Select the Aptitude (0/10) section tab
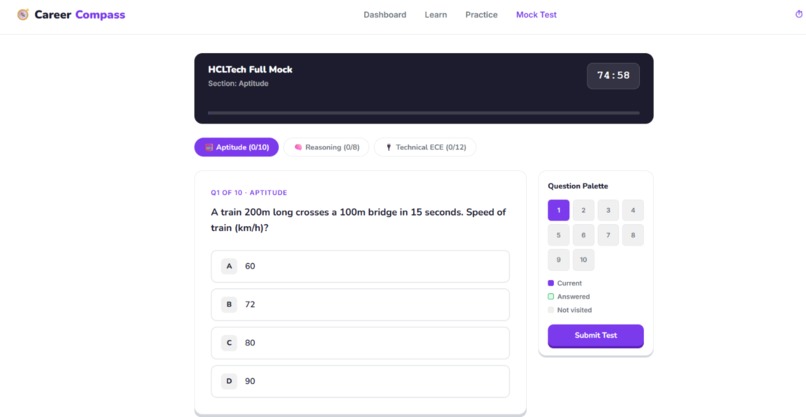This screenshot has width=806, height=417. point(236,148)
